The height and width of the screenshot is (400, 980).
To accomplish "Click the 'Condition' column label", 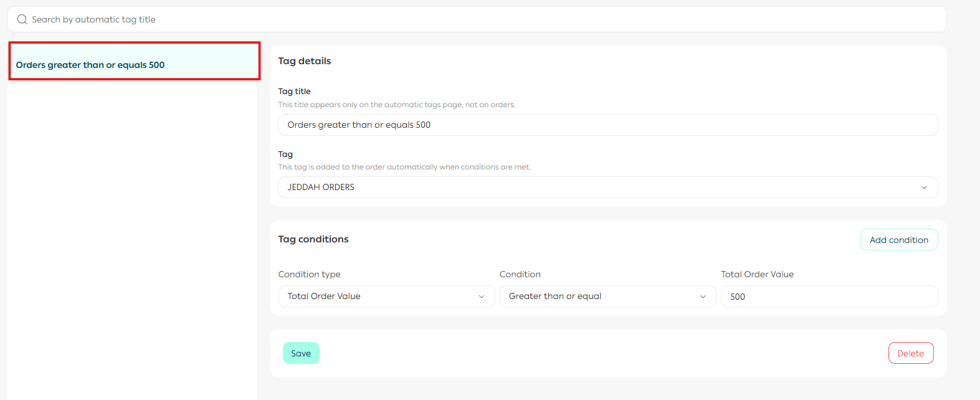I will coord(520,274).
